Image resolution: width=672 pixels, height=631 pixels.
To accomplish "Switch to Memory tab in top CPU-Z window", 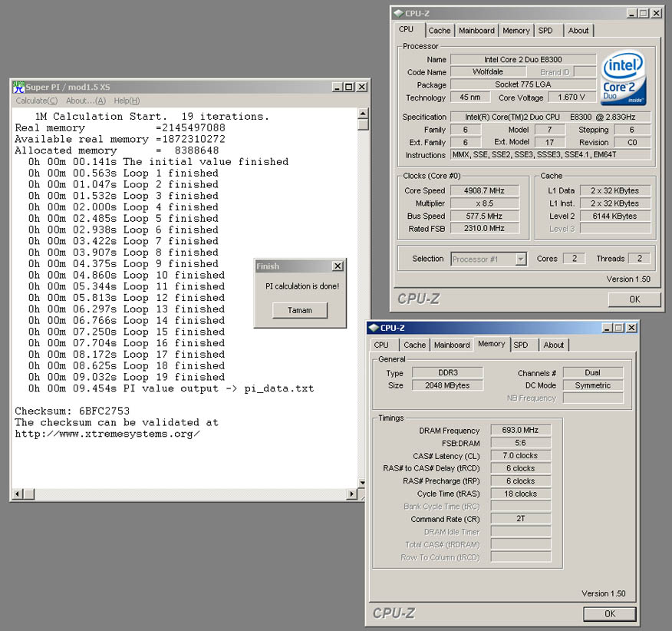I will tap(516, 31).
